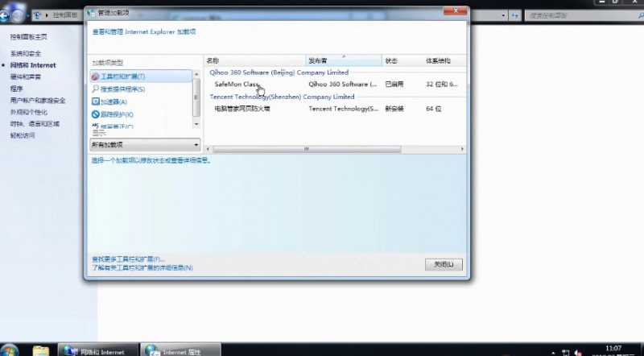Click taskbar clock showing 11:07
Screen dimensions: 644x356
[613, 350]
